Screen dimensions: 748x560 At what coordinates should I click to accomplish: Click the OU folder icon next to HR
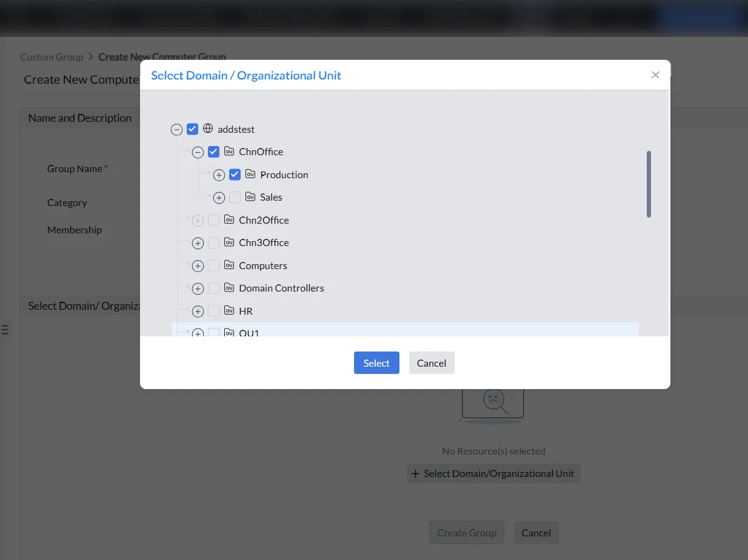[x=229, y=310]
